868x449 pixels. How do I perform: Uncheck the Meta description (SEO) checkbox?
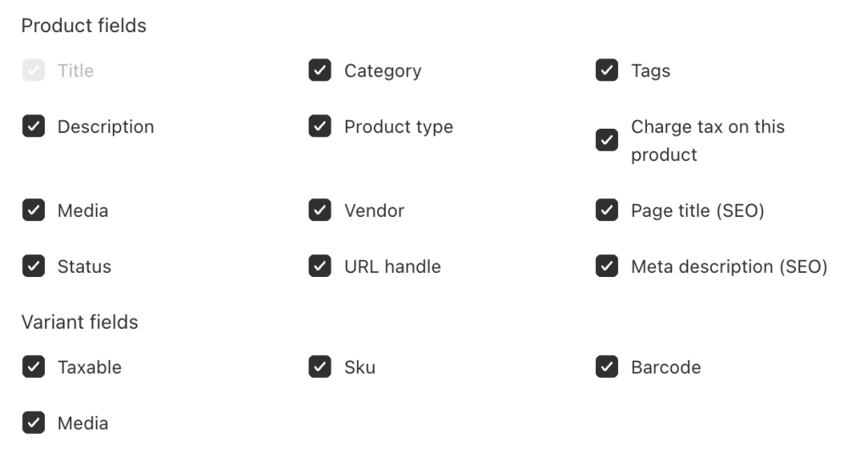click(x=607, y=266)
